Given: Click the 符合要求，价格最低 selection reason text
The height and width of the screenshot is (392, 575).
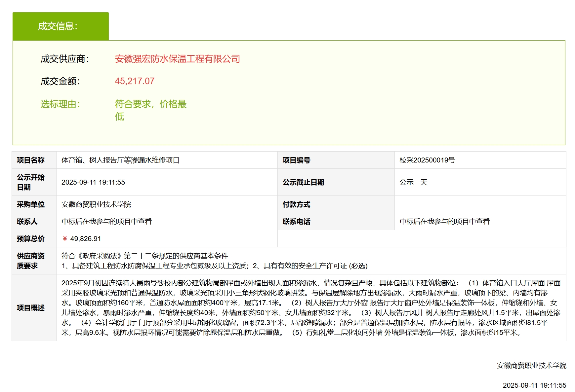Looking at the screenshot, I should tap(150, 104).
